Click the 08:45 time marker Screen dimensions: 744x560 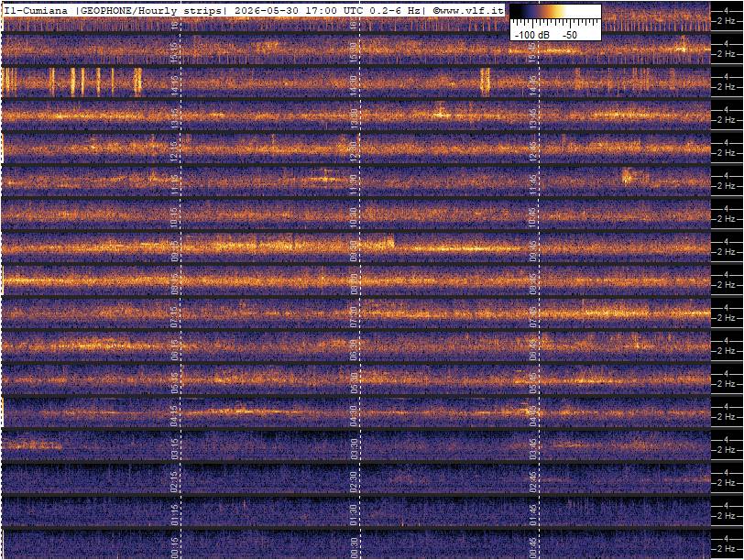pyautogui.click(x=533, y=283)
